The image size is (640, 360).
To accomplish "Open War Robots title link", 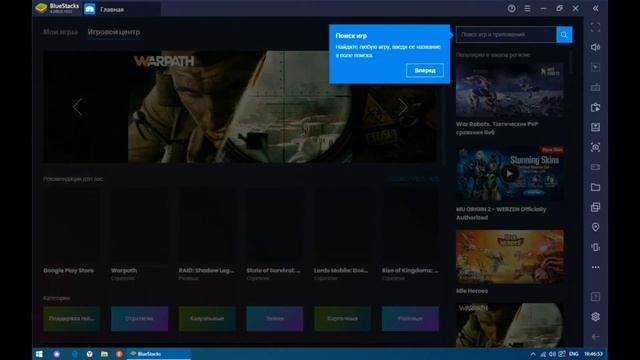I will (x=497, y=128).
